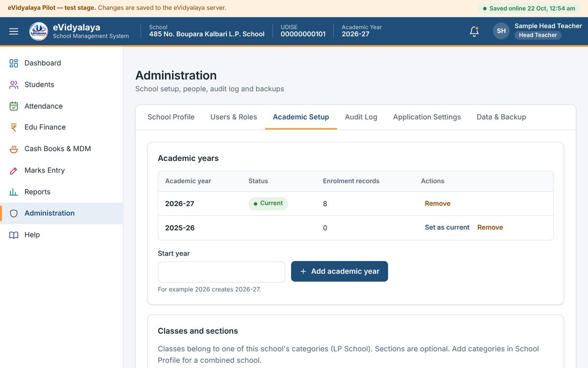This screenshot has width=588, height=368.
Task: Click the Administration shield icon
Action: coord(14,213)
